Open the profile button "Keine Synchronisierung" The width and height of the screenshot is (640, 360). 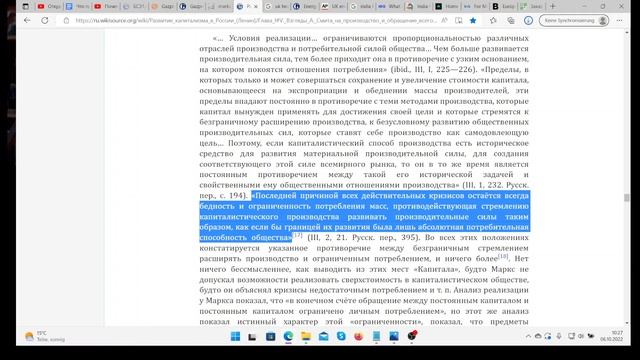[x=574, y=20]
